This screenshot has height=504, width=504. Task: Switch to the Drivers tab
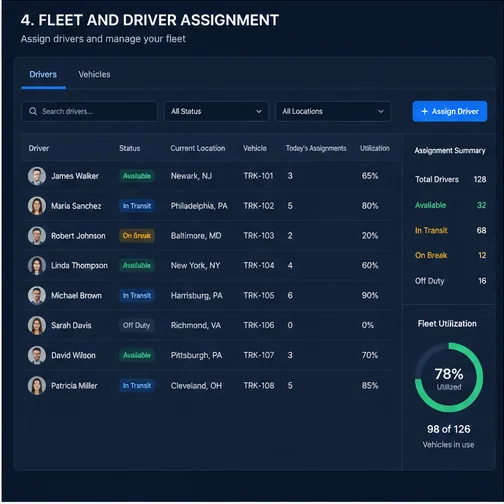[x=43, y=74]
